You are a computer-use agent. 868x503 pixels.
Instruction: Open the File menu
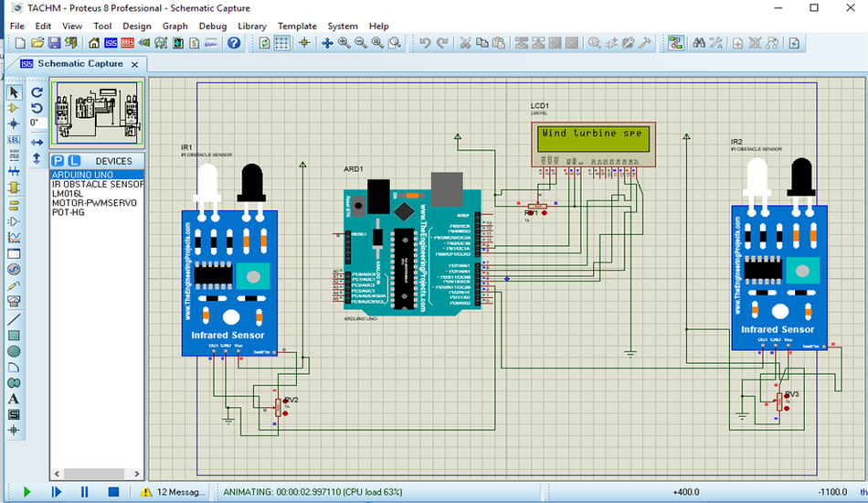pyautogui.click(x=17, y=26)
